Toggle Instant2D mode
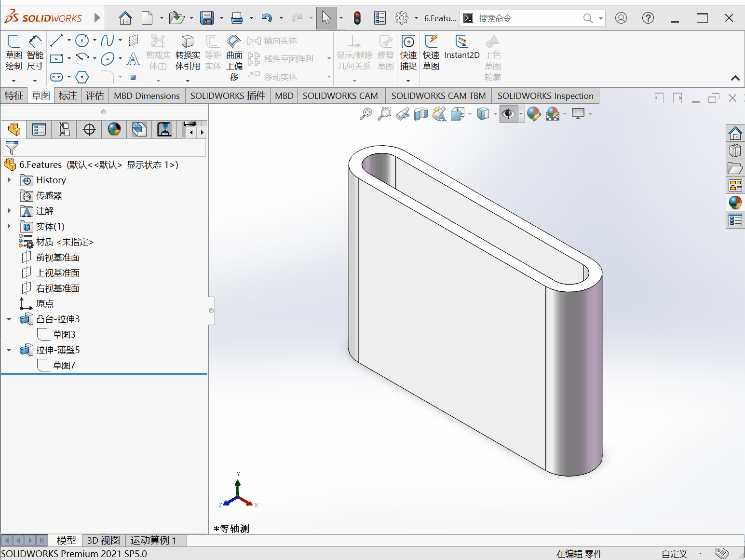This screenshot has height=560, width=745. click(x=462, y=47)
